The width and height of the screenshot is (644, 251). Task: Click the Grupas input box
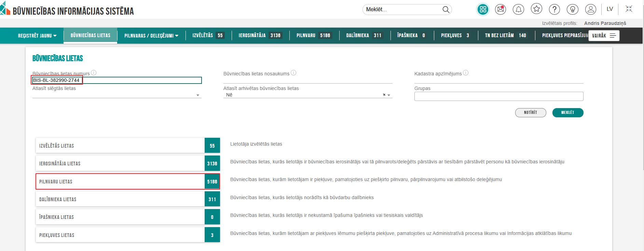499,96
